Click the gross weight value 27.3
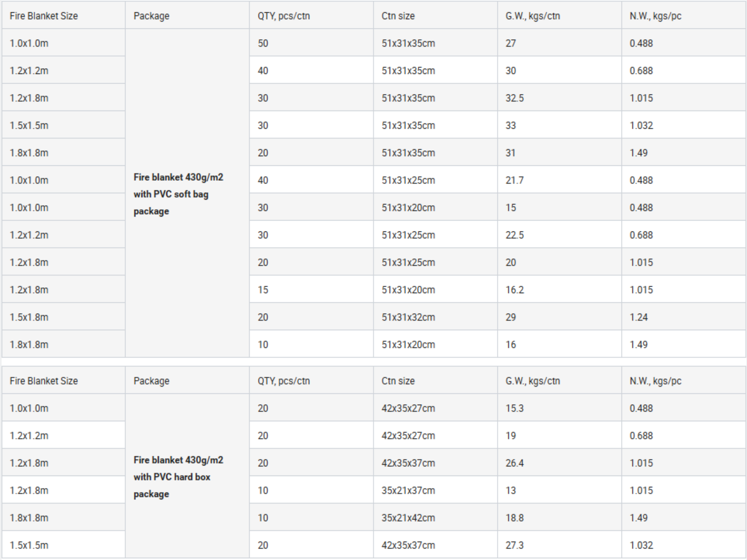 (515, 545)
